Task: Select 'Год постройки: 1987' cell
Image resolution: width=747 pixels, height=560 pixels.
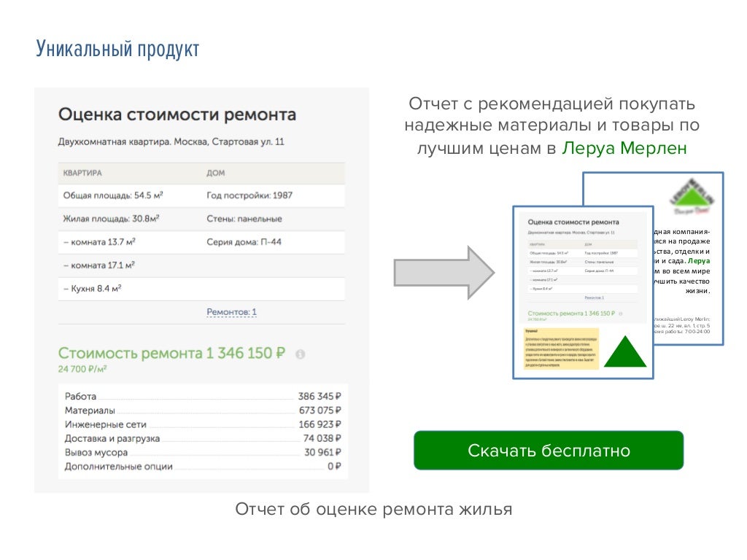Action: pyautogui.click(x=249, y=195)
